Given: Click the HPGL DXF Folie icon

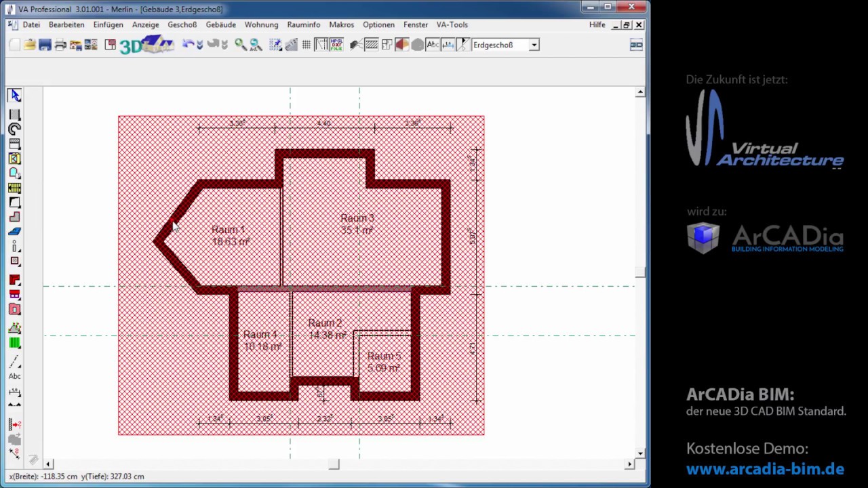Looking at the screenshot, I should (x=336, y=45).
